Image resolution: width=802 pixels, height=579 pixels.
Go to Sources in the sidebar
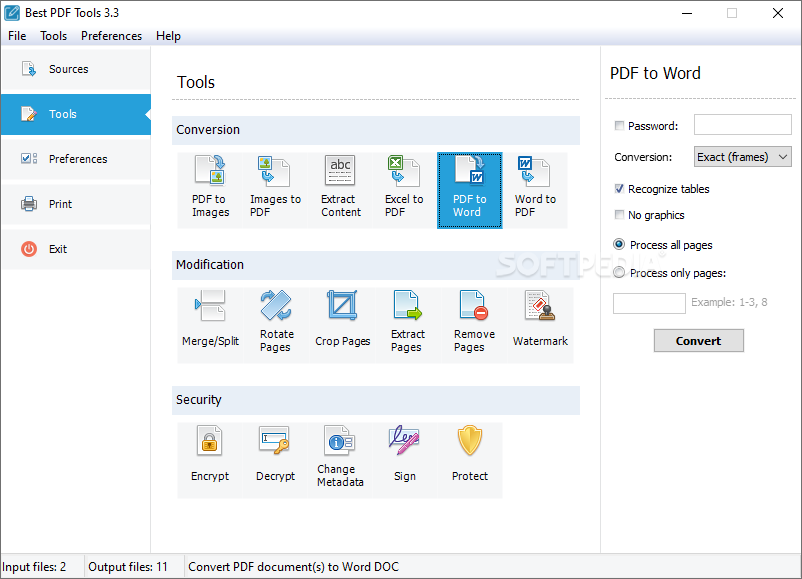point(76,69)
